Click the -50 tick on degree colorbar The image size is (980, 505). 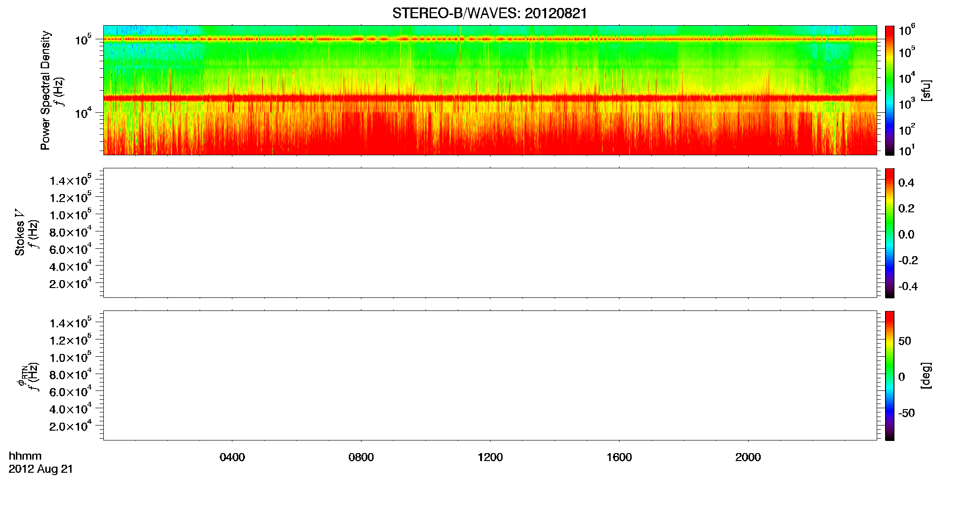[x=906, y=413]
